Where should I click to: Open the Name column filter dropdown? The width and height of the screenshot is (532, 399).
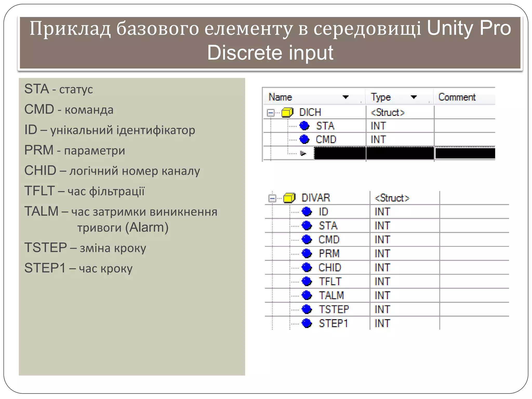345,97
